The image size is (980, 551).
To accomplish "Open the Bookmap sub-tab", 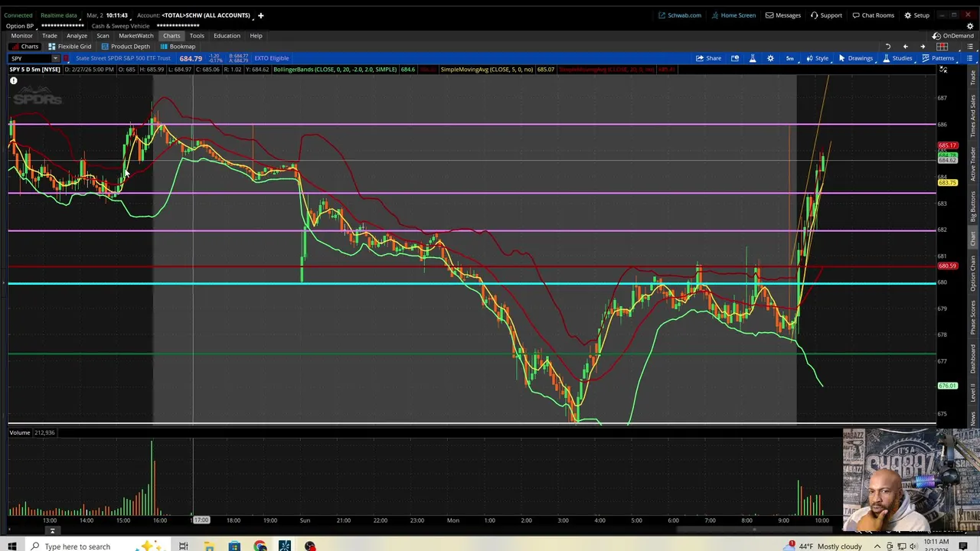I will (x=178, y=47).
